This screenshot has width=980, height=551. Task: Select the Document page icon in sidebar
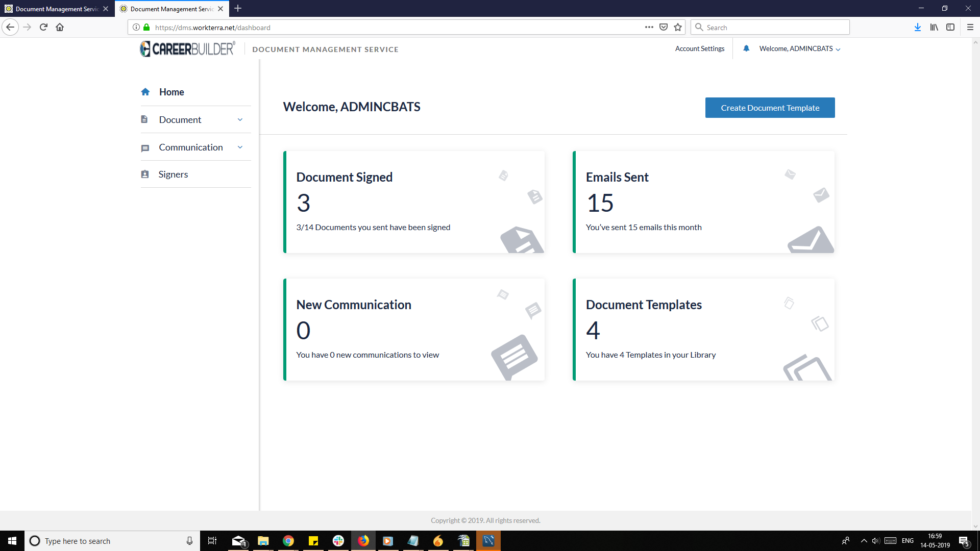[145, 119]
